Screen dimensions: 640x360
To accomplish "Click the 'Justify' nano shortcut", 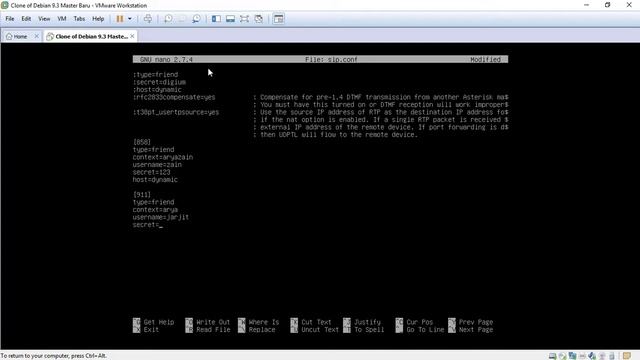I will (362, 322).
